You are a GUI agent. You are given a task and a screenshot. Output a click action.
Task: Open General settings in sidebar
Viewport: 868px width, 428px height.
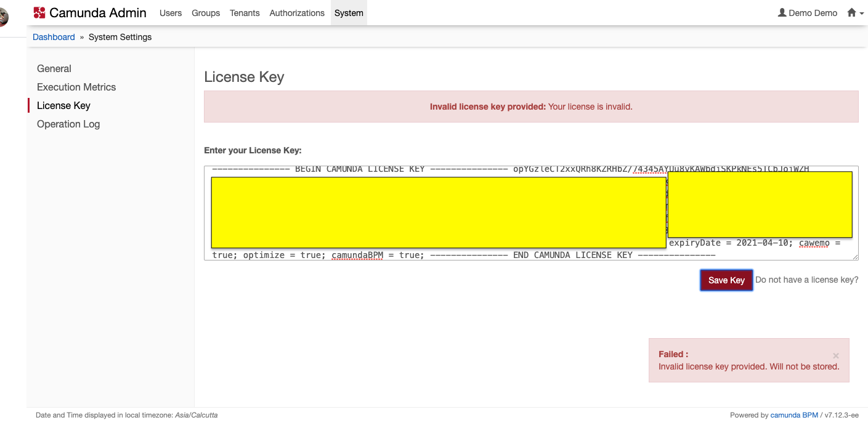click(54, 68)
